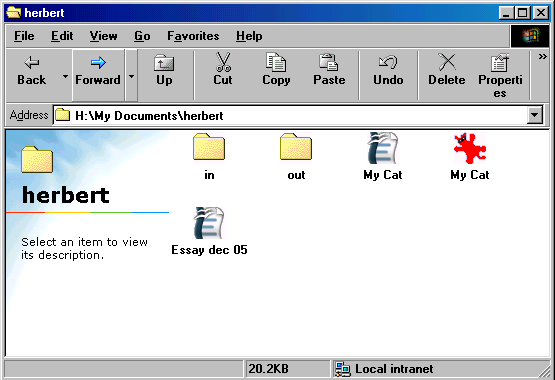Screen dimensions: 555x380
Task: Maximize the herbert window
Action: [x=523, y=13]
